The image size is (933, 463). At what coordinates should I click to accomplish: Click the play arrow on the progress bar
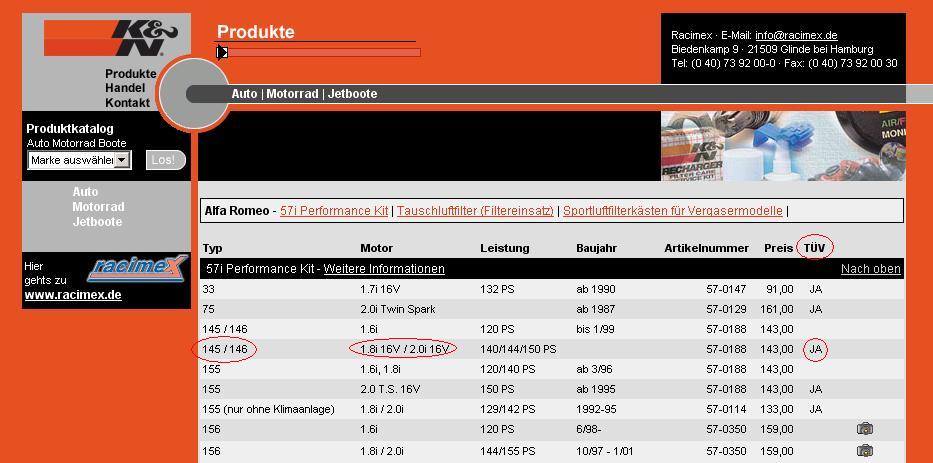222,52
